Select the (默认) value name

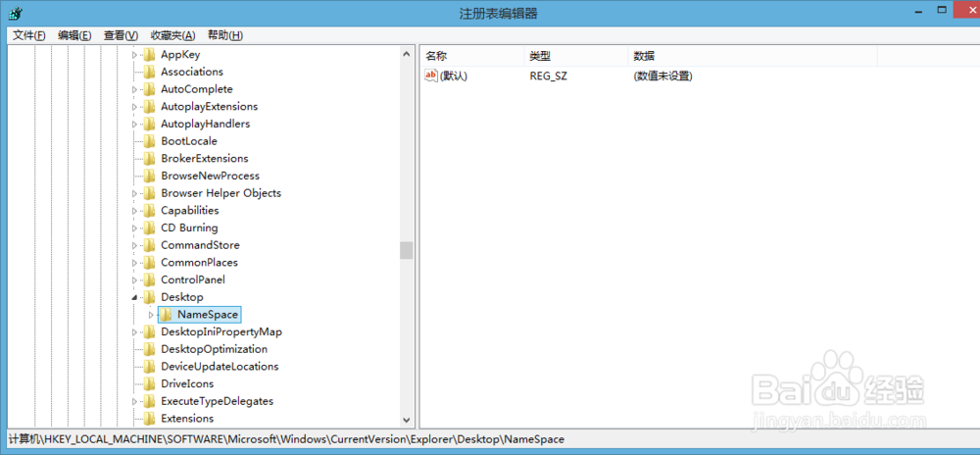pos(454,76)
